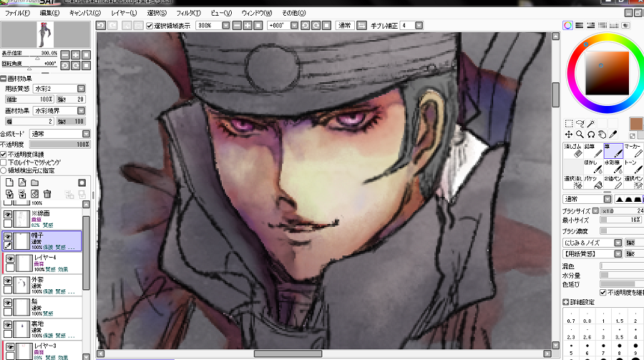The height and width of the screenshot is (360, 644).
Task: Rotate canvas clockwise from top toolbar
Action: click(316, 26)
